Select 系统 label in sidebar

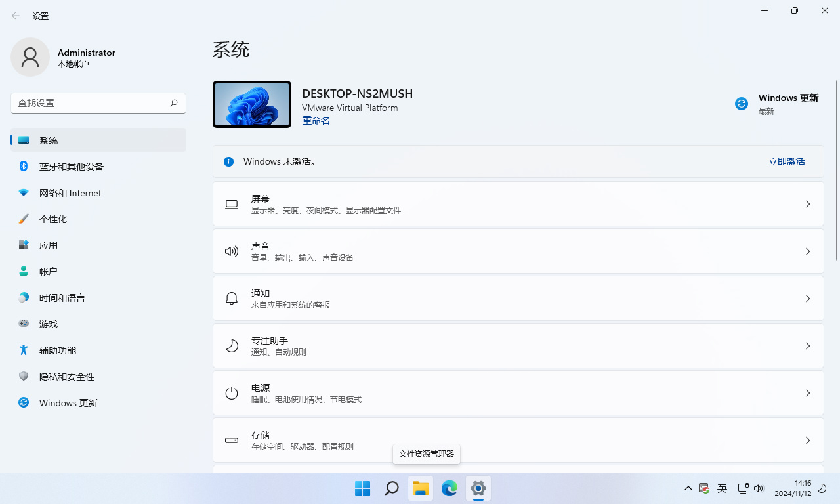(x=49, y=140)
